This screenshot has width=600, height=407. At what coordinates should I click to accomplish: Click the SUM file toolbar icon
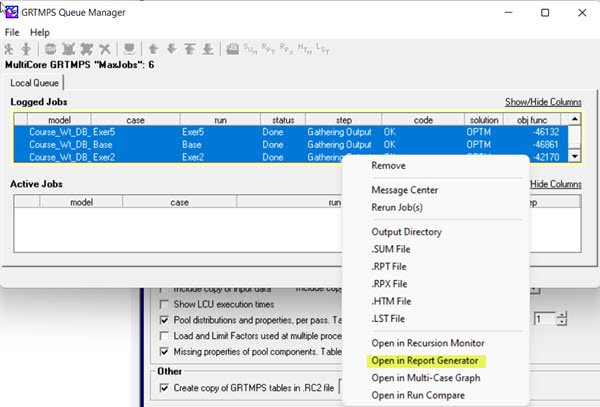pos(249,48)
